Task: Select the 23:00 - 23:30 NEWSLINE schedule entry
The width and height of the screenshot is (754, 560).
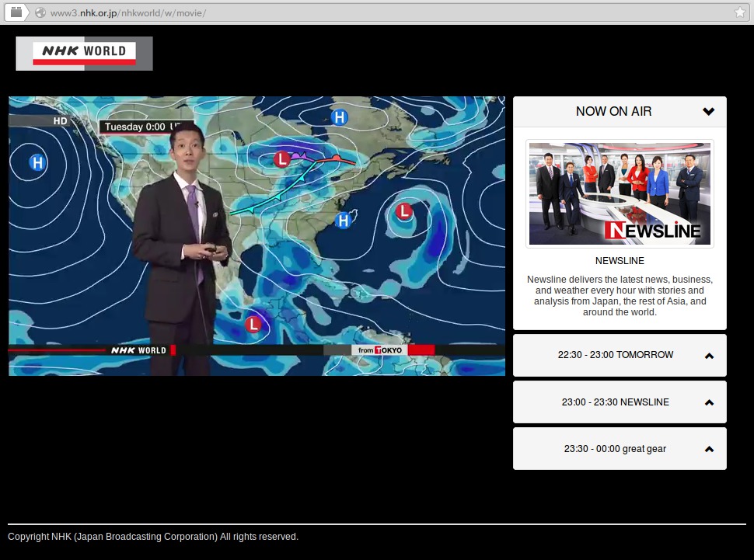Action: click(x=620, y=402)
